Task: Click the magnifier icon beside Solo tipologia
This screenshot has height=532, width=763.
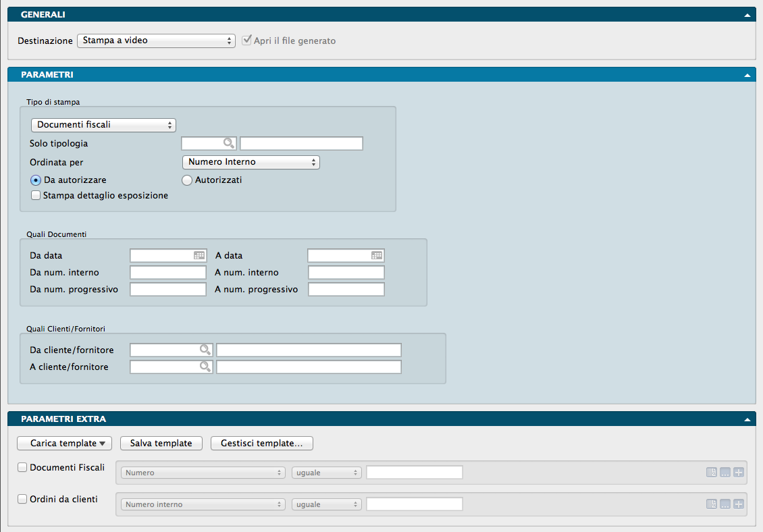Action: coord(229,143)
